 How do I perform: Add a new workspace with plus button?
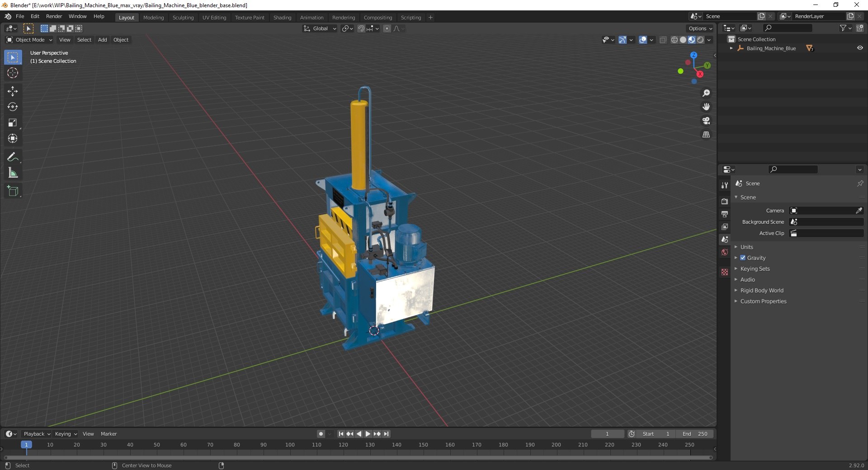430,18
